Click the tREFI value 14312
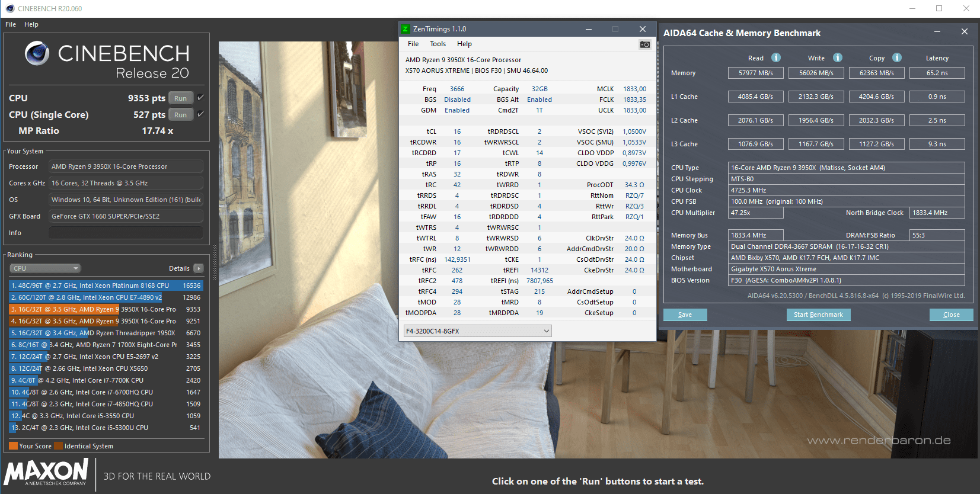Image resolution: width=980 pixels, height=494 pixels. coord(540,270)
